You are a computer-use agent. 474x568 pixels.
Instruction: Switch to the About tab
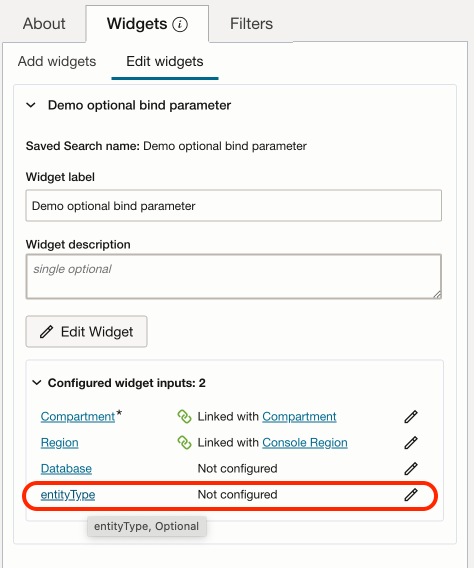tap(44, 24)
